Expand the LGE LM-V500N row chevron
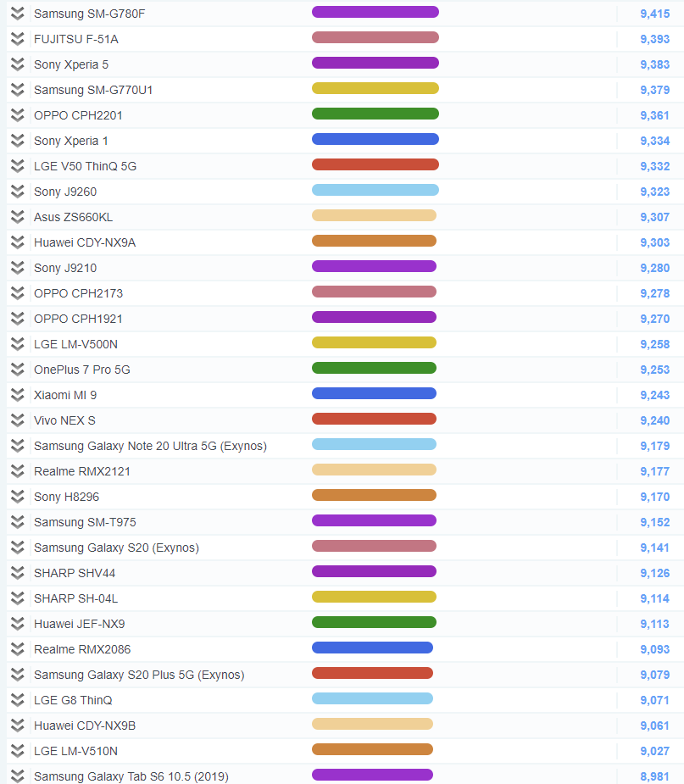The width and height of the screenshot is (684, 784). point(18,344)
